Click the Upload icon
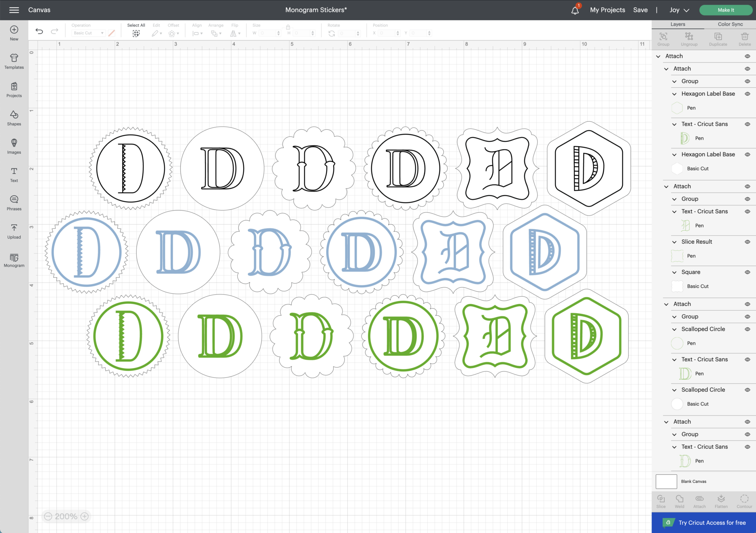The height and width of the screenshot is (533, 756). (14, 231)
